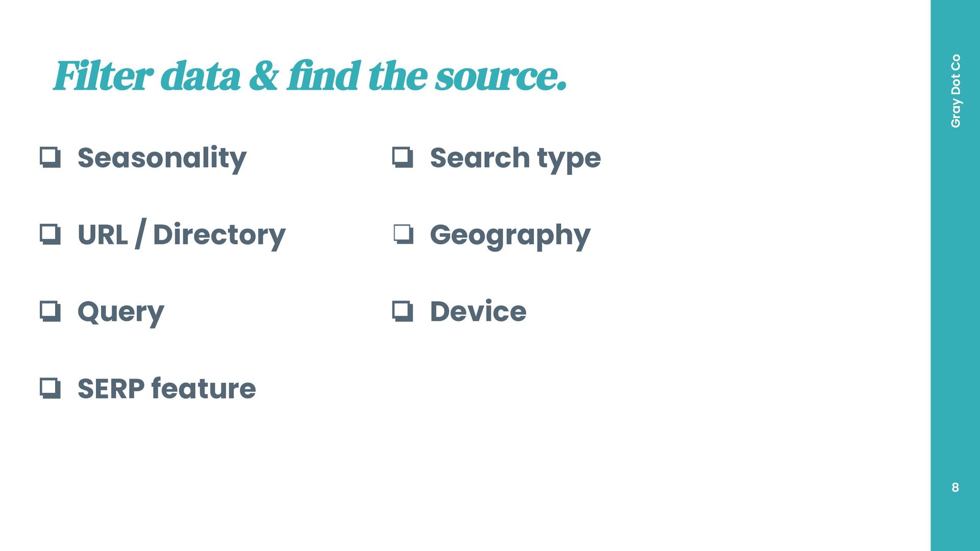980x551 pixels.
Task: Check the Seasonality checkbox
Action: [x=50, y=157]
